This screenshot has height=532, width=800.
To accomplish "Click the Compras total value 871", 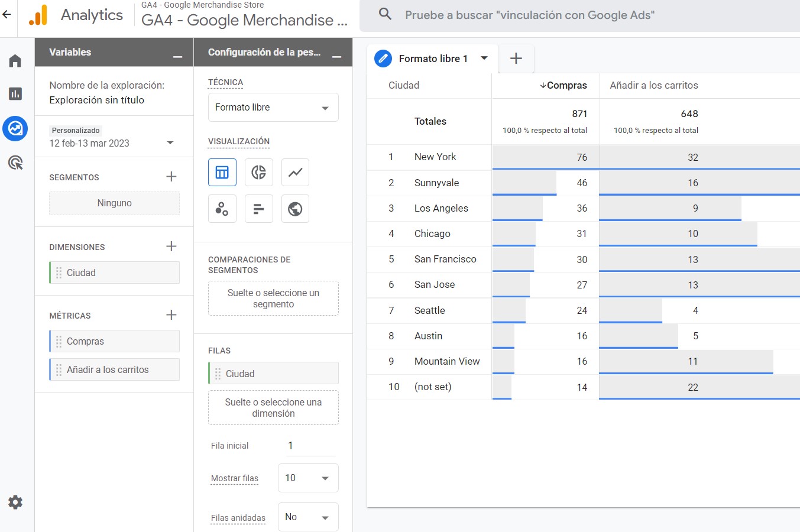I will [579, 113].
